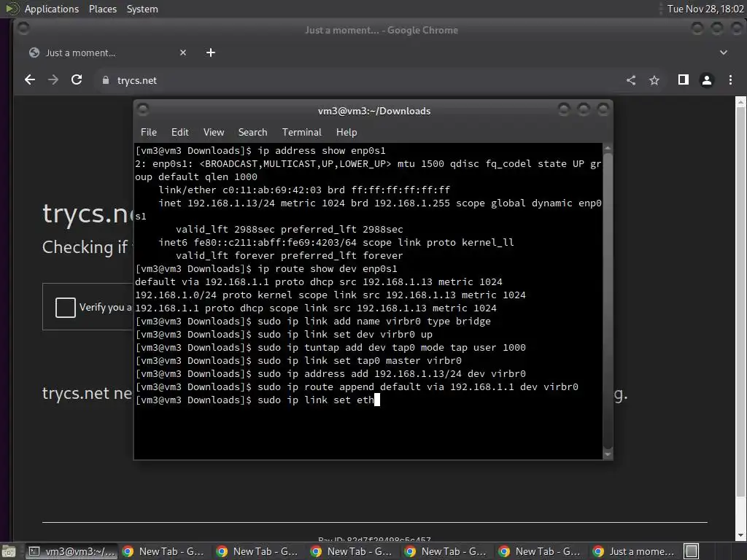The image size is (747, 560).
Task: Open the Terminal menu in terminal window
Action: coord(301,132)
